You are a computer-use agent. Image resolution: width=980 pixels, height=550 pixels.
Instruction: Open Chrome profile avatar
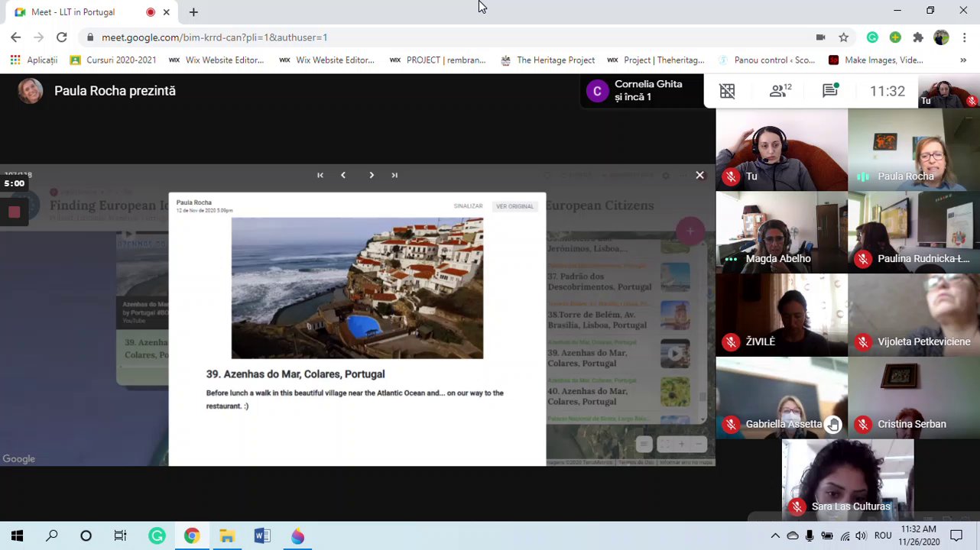[941, 37]
